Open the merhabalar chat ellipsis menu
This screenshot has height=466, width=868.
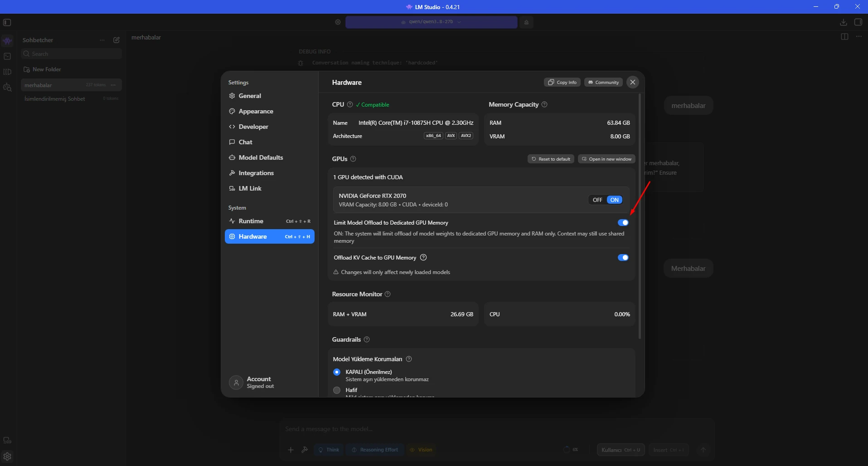[113, 85]
